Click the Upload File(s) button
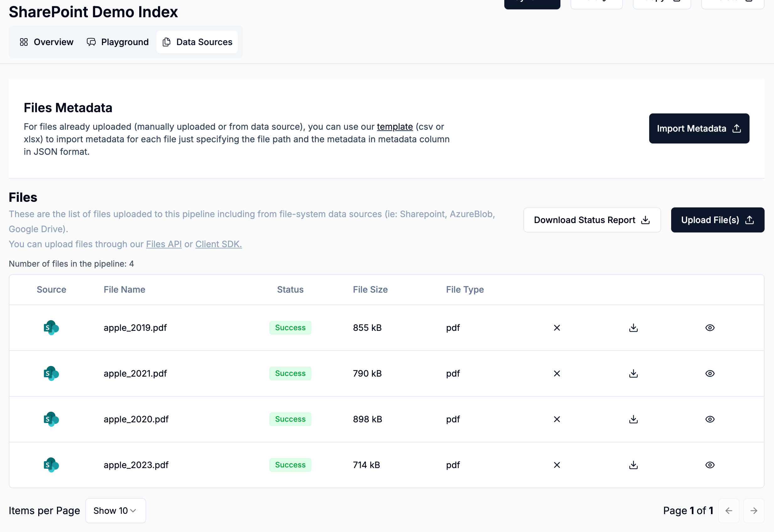The height and width of the screenshot is (532, 774). [717, 220]
